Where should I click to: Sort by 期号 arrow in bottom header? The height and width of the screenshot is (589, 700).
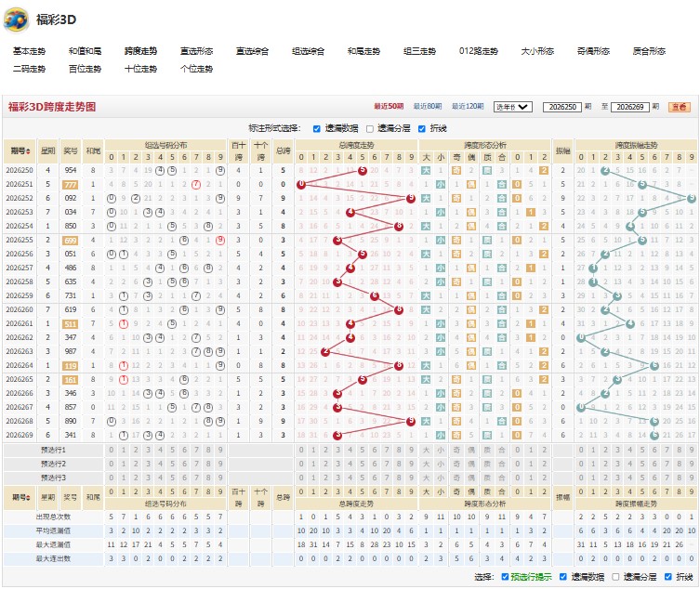pos(28,498)
